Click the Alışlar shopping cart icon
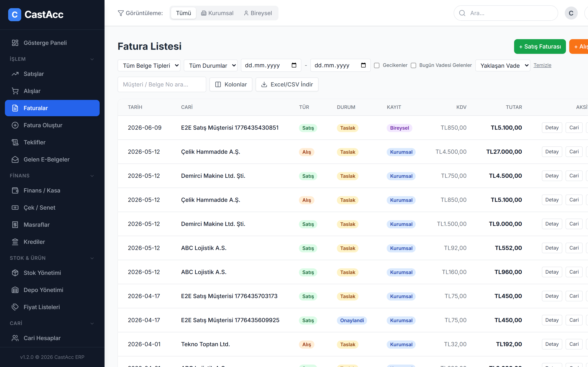Image resolution: width=588 pixels, height=367 pixels. (15, 91)
